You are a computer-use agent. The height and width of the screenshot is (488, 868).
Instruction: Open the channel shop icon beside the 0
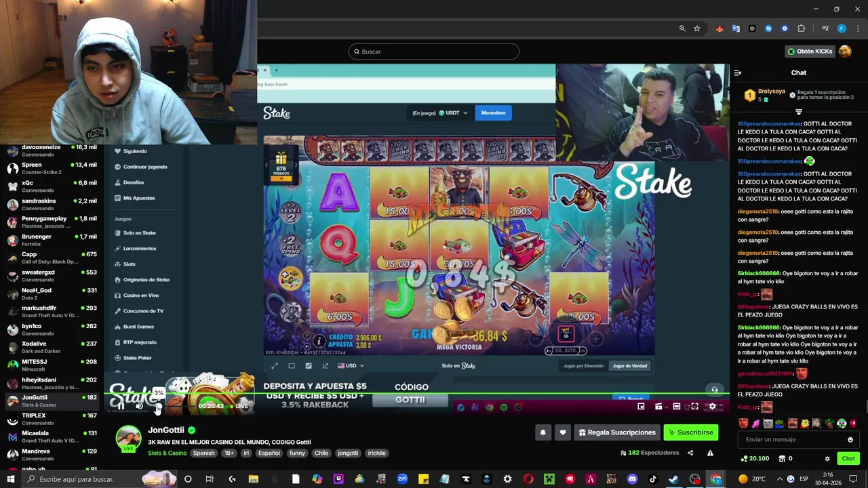[781, 459]
